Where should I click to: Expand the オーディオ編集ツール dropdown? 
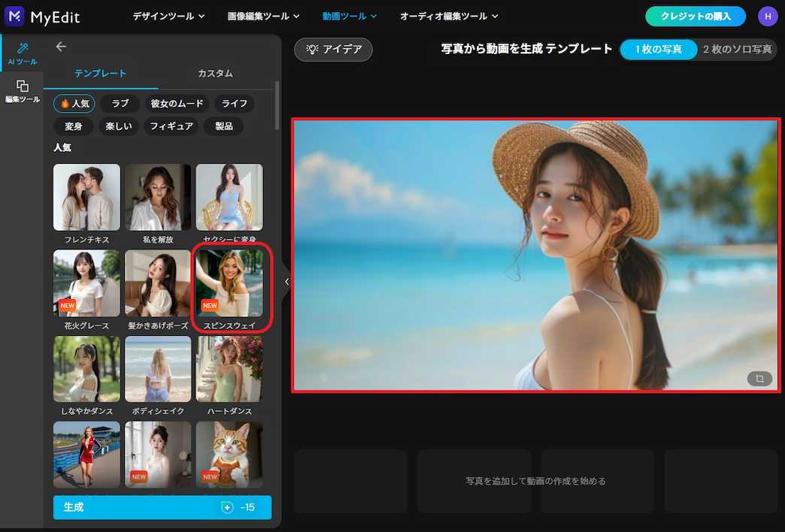coord(447,16)
